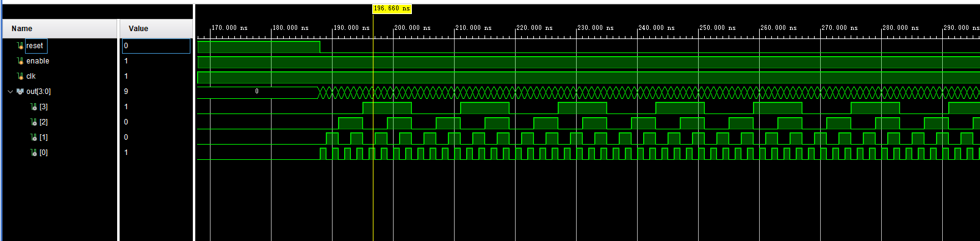Viewport: 980px width, 241px height.
Task: Click the 260.000 ns time ruler label
Action: pyautogui.click(x=779, y=28)
